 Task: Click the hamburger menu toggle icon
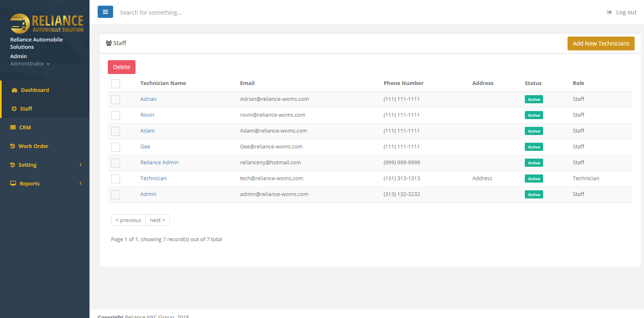[x=105, y=12]
